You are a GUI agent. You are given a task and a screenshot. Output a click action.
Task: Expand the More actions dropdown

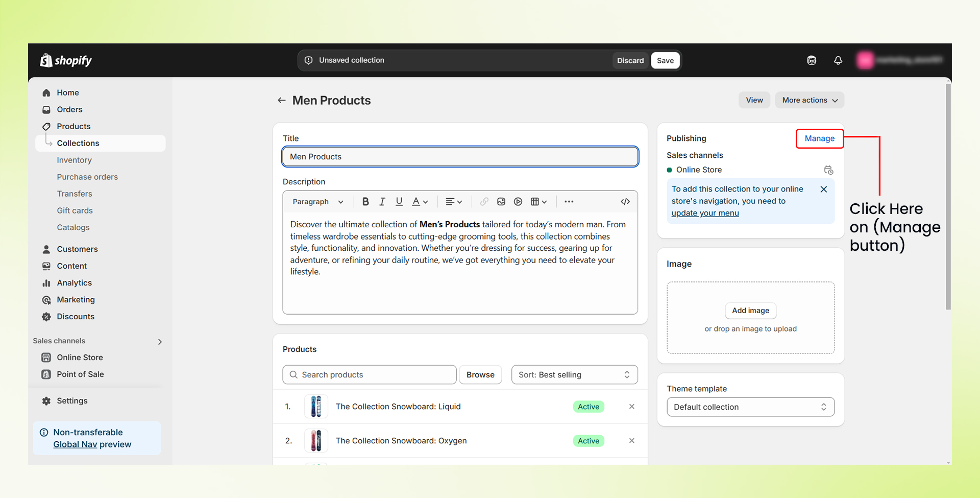pos(810,100)
